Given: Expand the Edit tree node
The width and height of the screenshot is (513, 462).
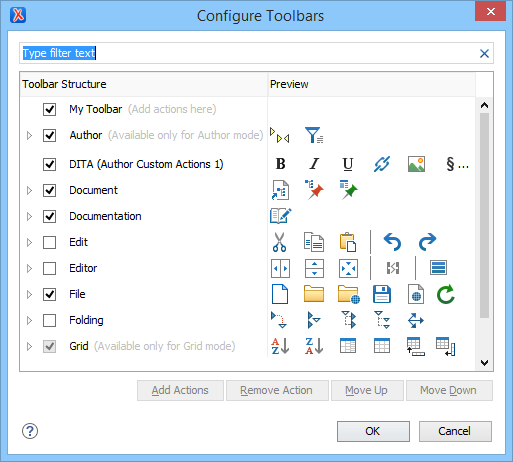Looking at the screenshot, I should click(x=29, y=242).
